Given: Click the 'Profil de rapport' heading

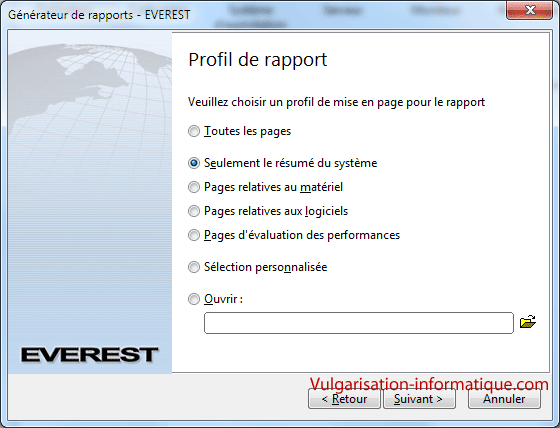Looking at the screenshot, I should pos(258,60).
